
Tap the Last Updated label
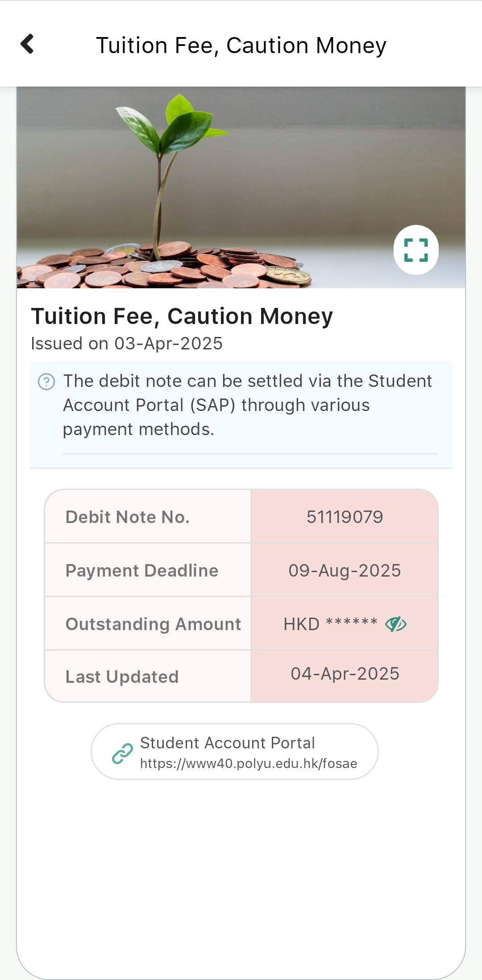click(122, 677)
